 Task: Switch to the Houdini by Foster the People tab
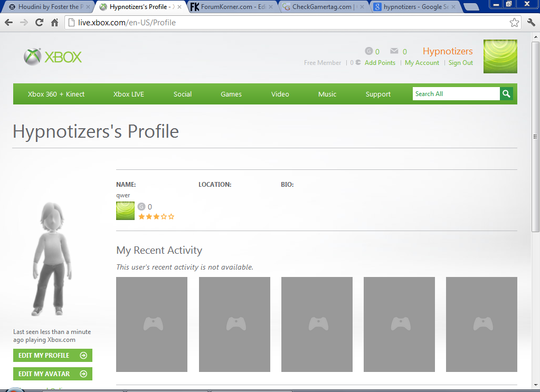point(47,7)
